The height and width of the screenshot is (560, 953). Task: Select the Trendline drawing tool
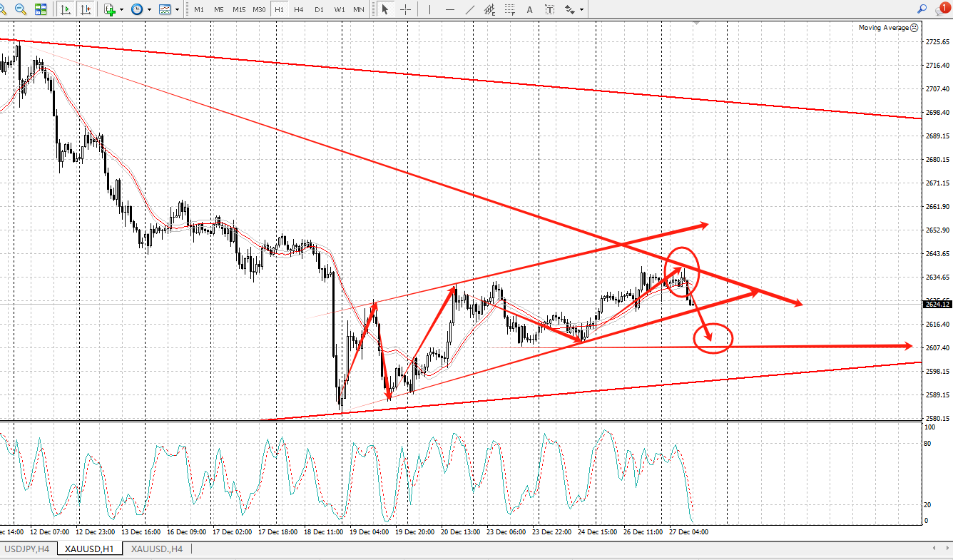[469, 9]
